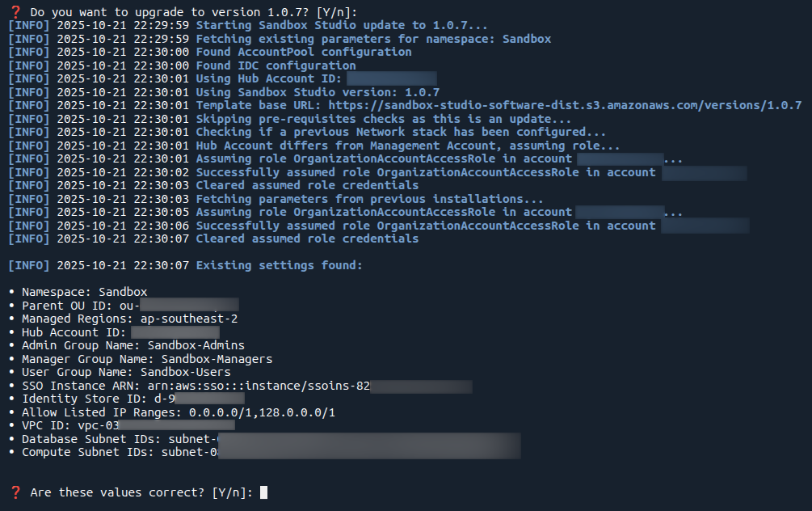812x511 pixels.
Task: Click the Parent OU ID value
Action: click(178, 305)
